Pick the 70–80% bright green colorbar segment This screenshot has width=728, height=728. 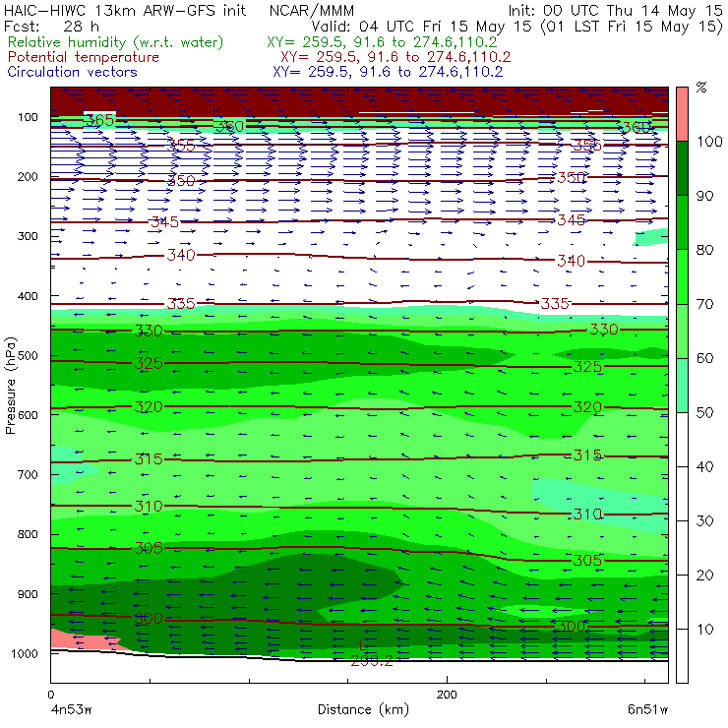click(x=682, y=276)
